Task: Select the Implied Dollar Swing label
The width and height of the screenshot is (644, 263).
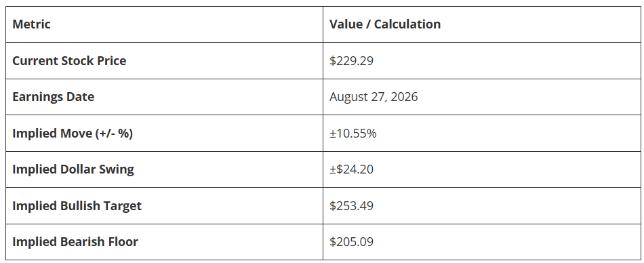Action: 73,169
